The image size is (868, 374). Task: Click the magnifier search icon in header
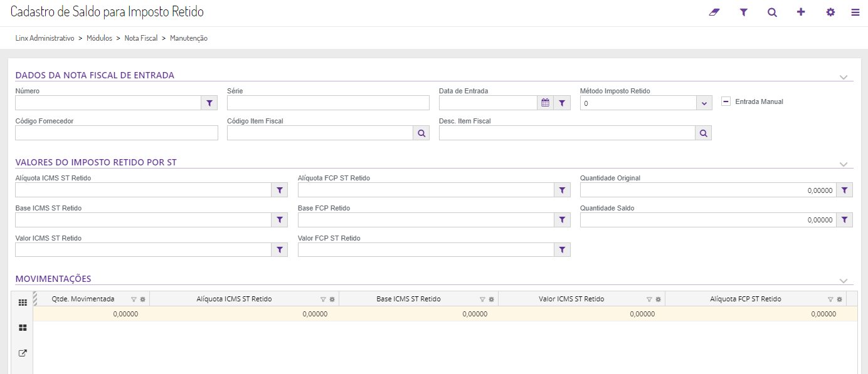point(772,12)
